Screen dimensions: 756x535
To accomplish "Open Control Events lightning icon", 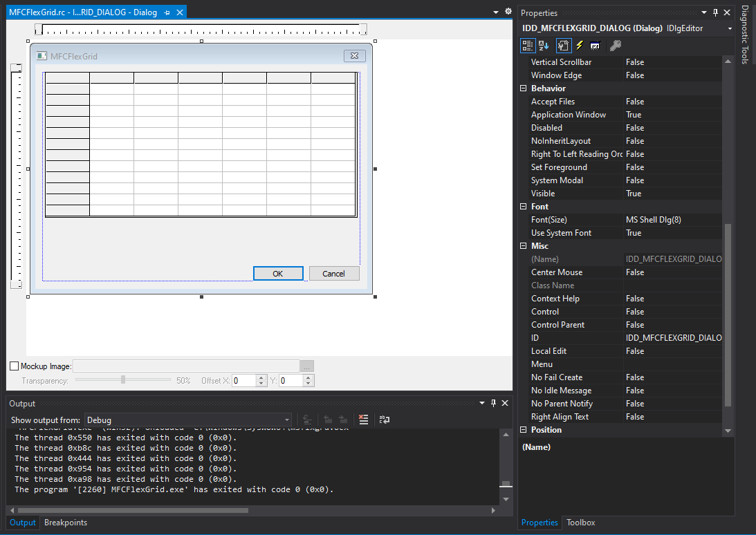I will coord(580,46).
